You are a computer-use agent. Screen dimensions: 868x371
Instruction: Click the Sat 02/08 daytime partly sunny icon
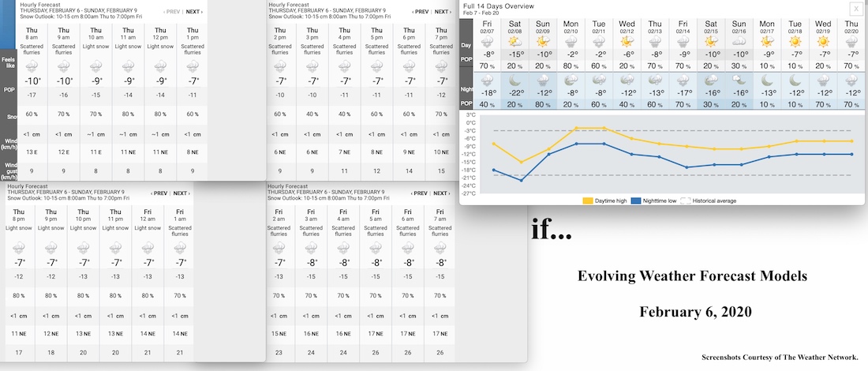coord(514,42)
